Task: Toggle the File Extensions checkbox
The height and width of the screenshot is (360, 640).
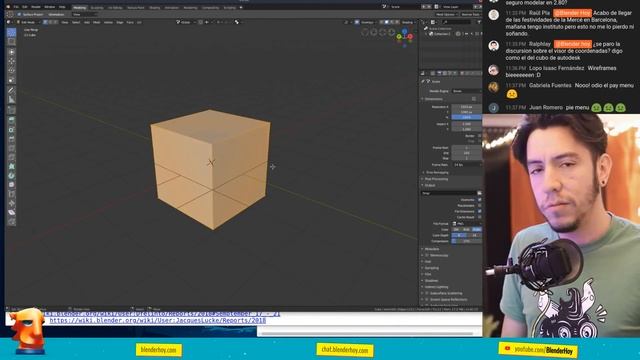Action: click(x=479, y=211)
